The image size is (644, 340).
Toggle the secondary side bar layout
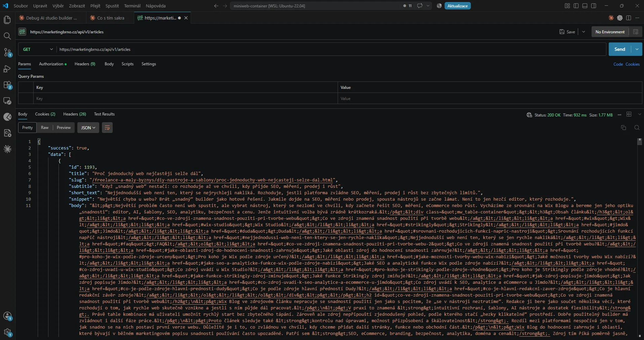coord(594,6)
